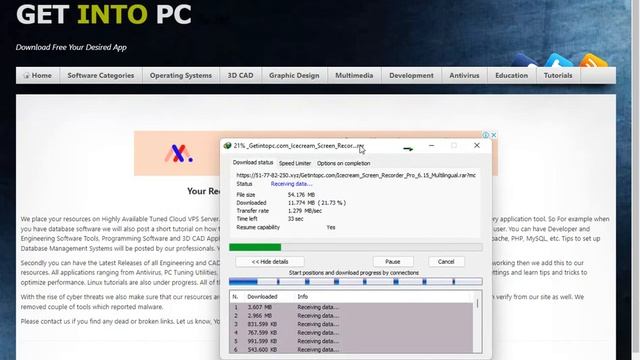This screenshot has width=640, height=360.
Task: Click the Info column header
Action: coord(302,297)
